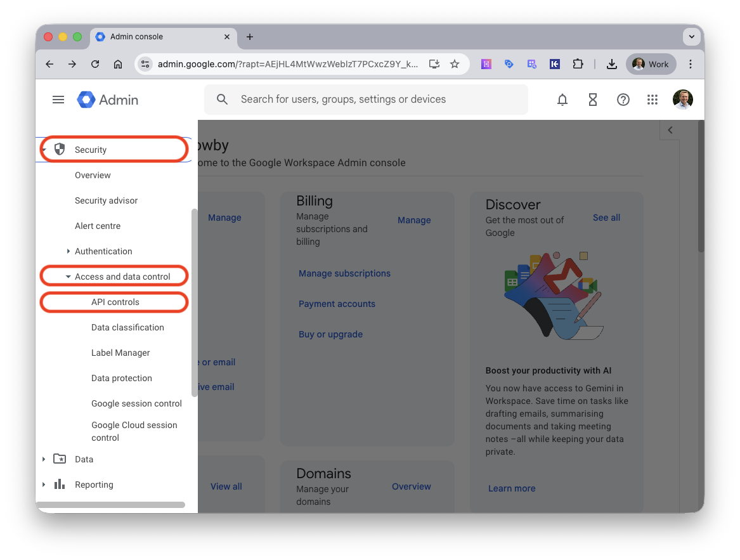Collapse the Security section arrow
Image resolution: width=740 pixels, height=560 pixels.
(44, 150)
